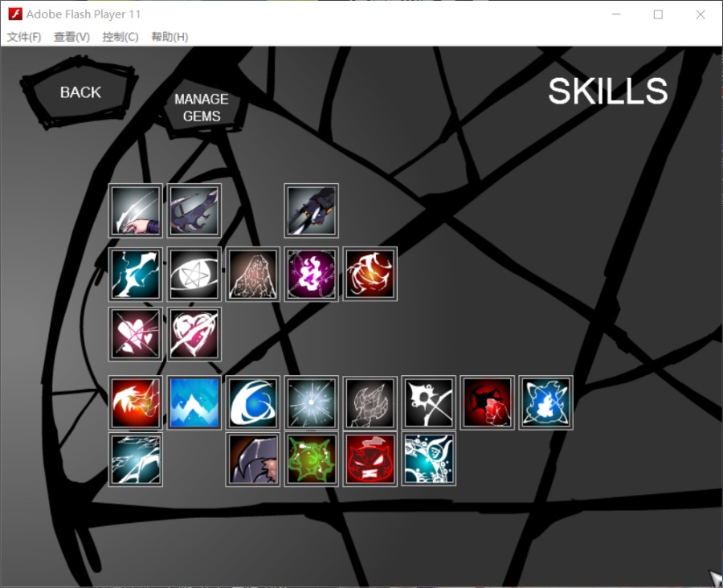The image size is (723, 588).
Task: Open the 帮助(H) menu
Action: pyautogui.click(x=170, y=37)
